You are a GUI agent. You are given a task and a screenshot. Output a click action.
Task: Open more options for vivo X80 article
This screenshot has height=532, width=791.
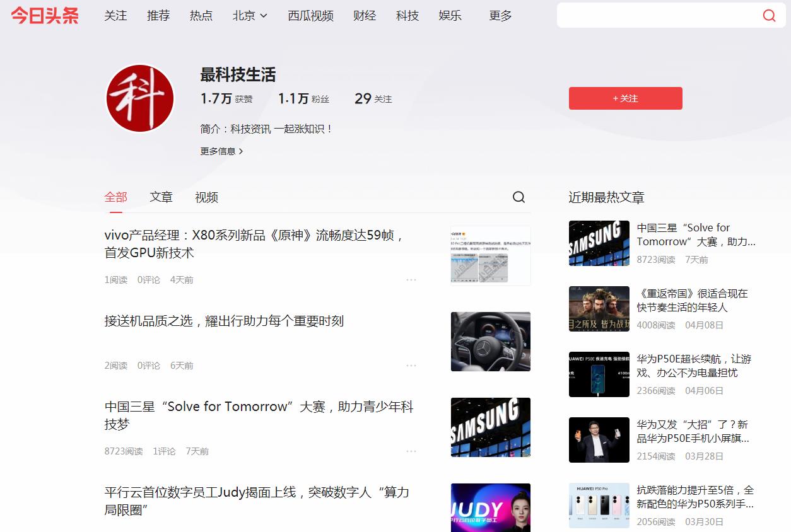[x=411, y=279]
